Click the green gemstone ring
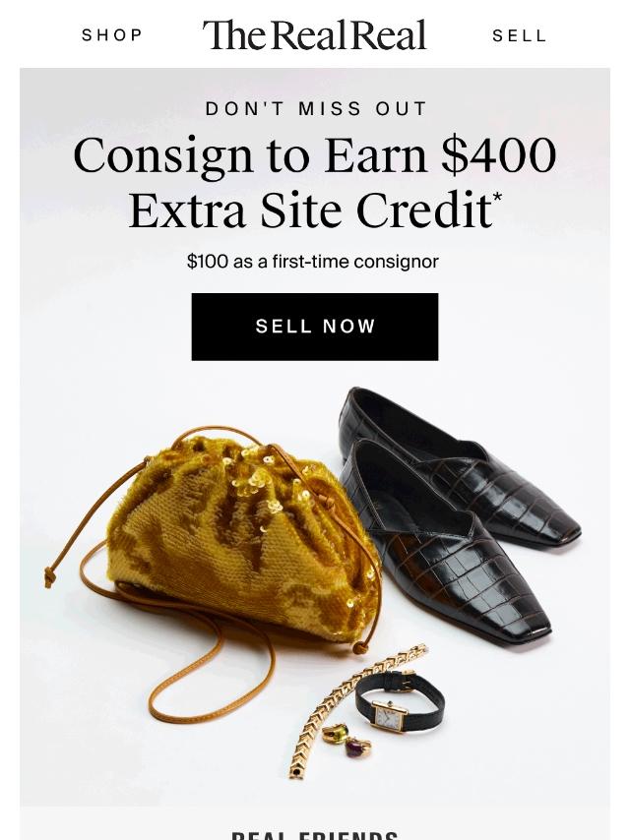630x840 pixels. pos(334,733)
